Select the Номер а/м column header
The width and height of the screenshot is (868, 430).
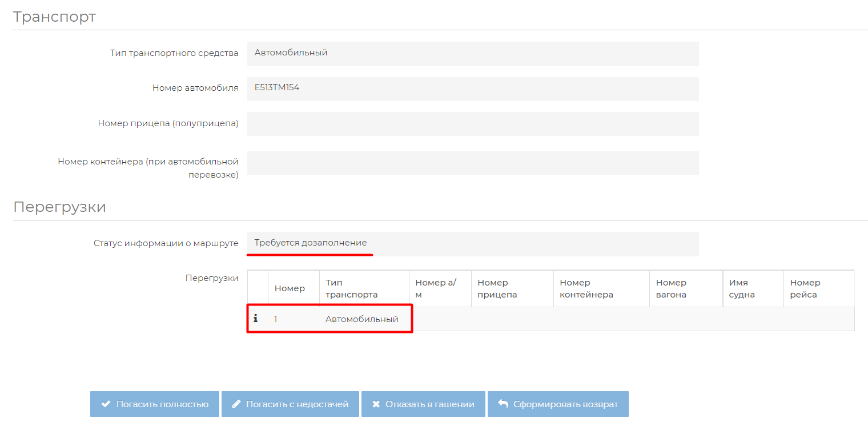pyautogui.click(x=436, y=288)
